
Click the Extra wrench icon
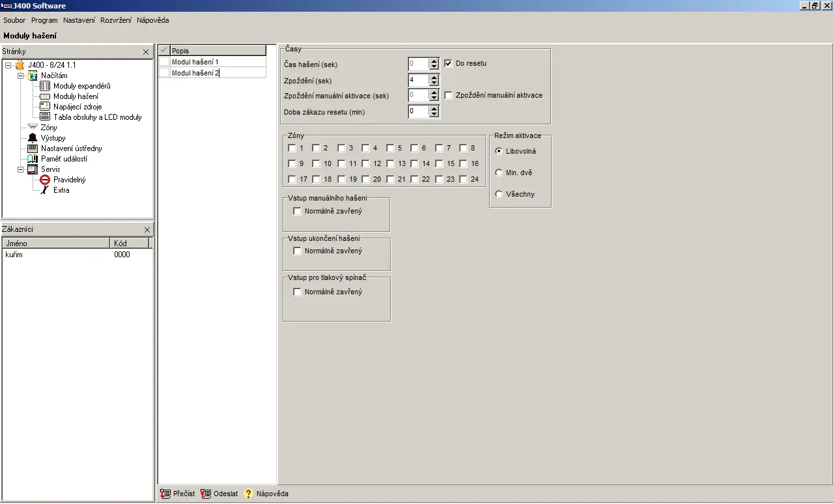point(45,190)
